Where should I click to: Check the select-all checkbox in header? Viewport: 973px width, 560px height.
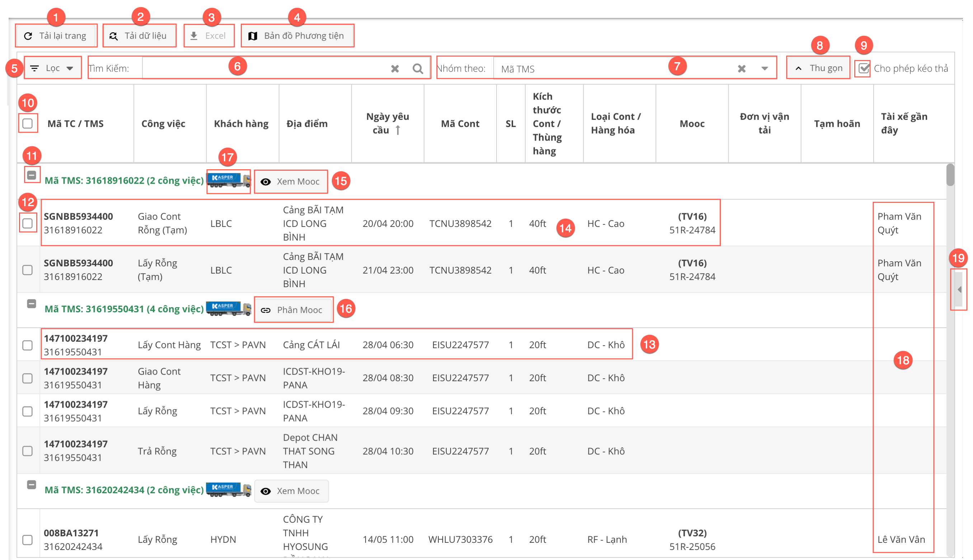28,123
